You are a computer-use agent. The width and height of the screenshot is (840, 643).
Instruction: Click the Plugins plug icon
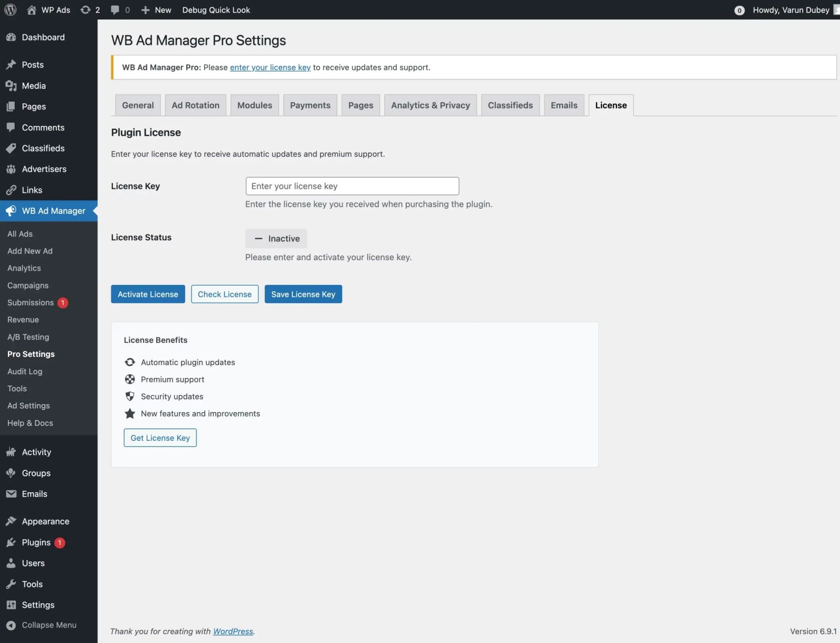11,542
